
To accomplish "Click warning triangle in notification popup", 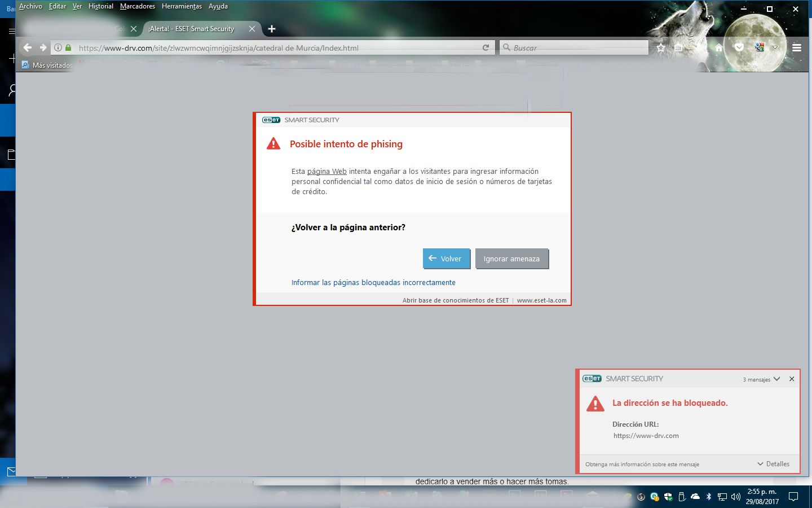I will pyautogui.click(x=595, y=404).
